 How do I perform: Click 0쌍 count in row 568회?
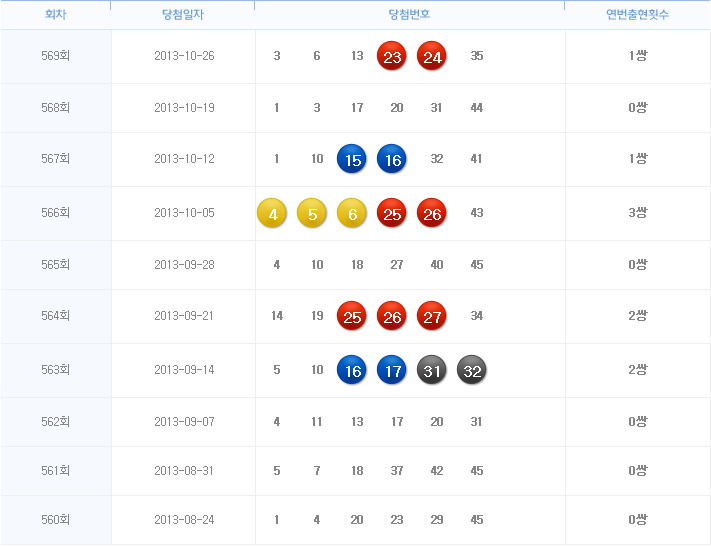click(x=638, y=107)
